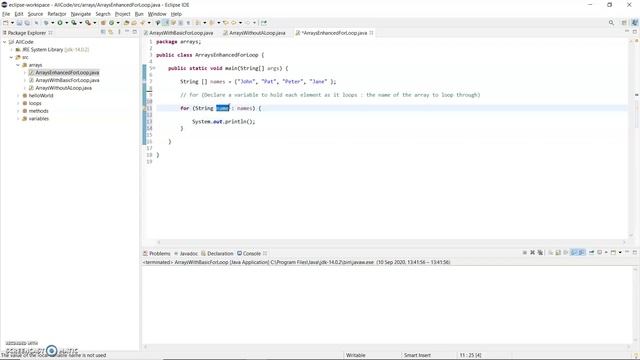Open the Source menu
This screenshot has width=640, height=360.
tap(35, 14)
